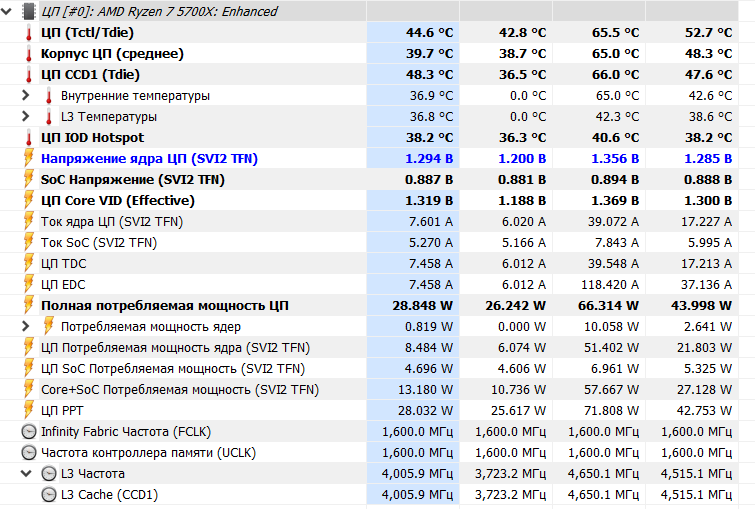755x509 pixels.
Task: Expand Потребляемая мощность ядер group
Action: pos(27,326)
